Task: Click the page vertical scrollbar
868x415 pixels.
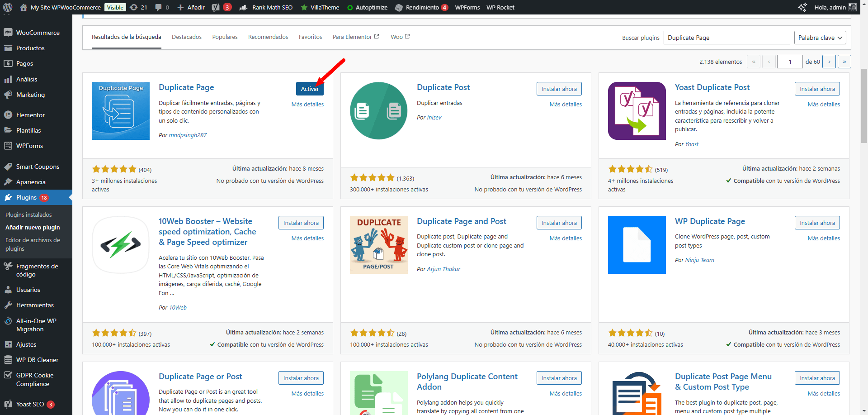Action: tap(864, 106)
